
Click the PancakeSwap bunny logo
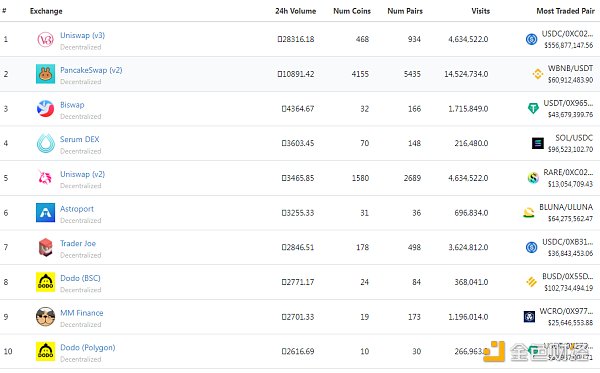pyautogui.click(x=45, y=74)
